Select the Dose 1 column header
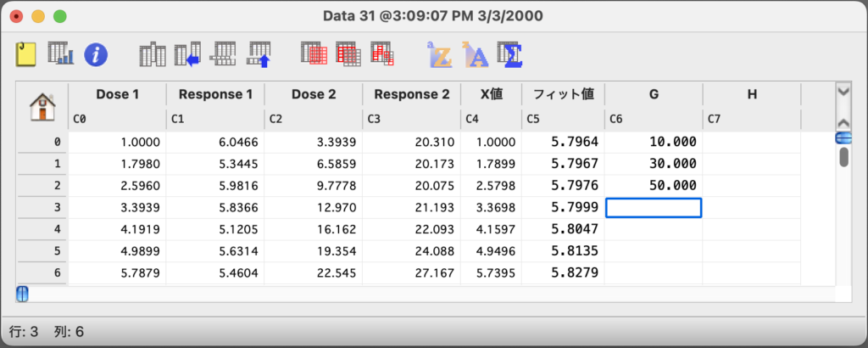 point(117,94)
